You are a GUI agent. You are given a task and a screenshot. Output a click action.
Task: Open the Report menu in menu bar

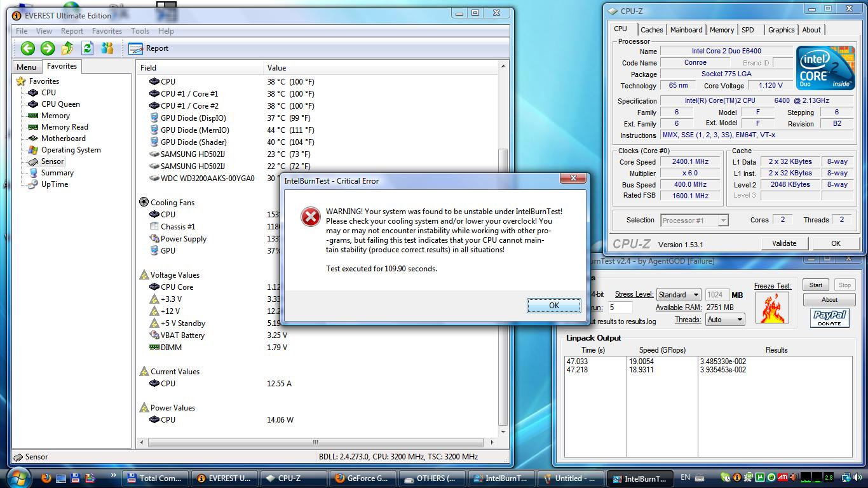72,31
